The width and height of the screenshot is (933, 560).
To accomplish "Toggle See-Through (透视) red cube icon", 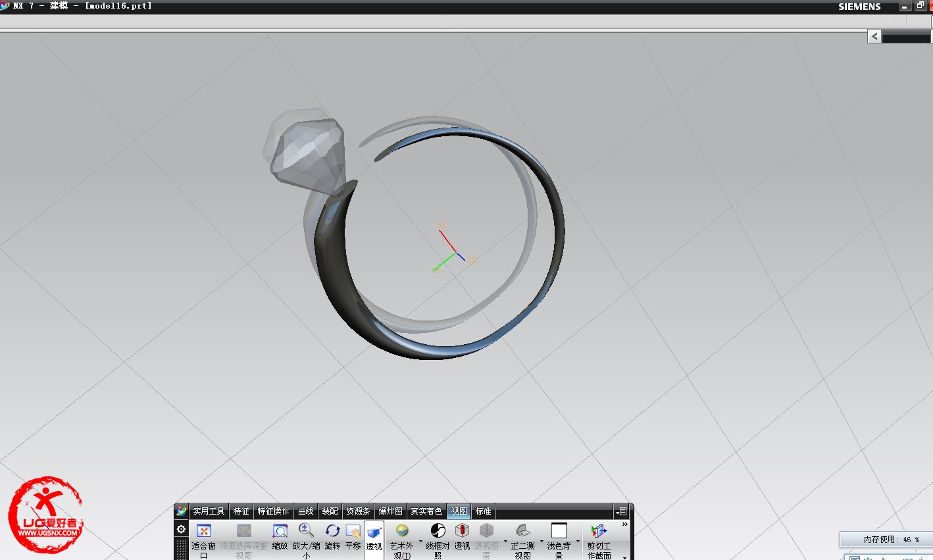I will [x=462, y=530].
